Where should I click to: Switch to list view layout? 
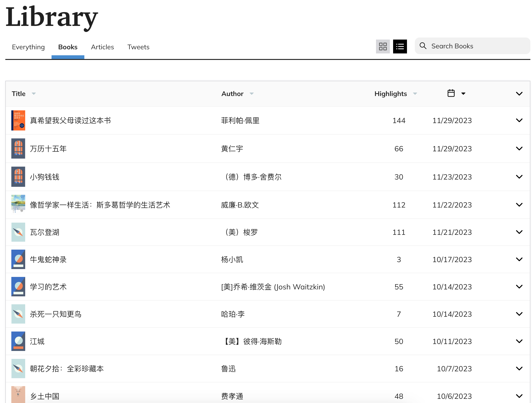(400, 46)
